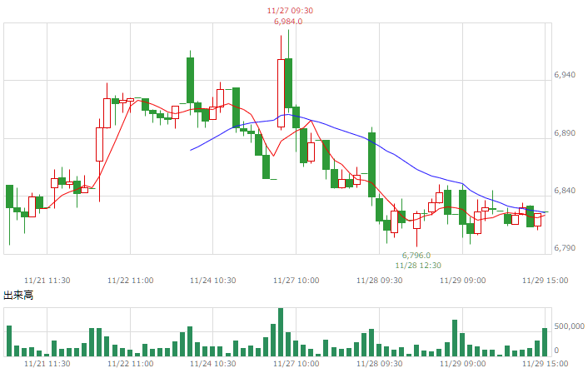Click 11/24 10:30 on the price chart axis
The image size is (588, 373).
pos(213,281)
